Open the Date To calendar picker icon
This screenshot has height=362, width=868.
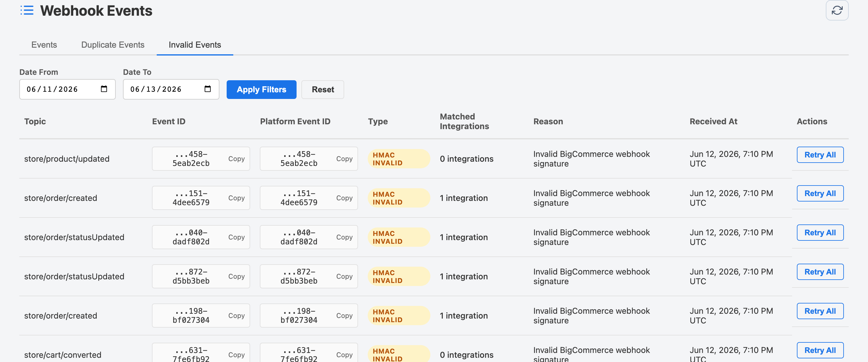(x=208, y=89)
